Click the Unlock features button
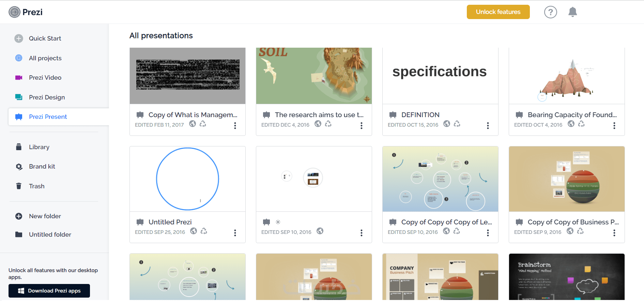Screen dimensions: 644x301 [x=498, y=12]
